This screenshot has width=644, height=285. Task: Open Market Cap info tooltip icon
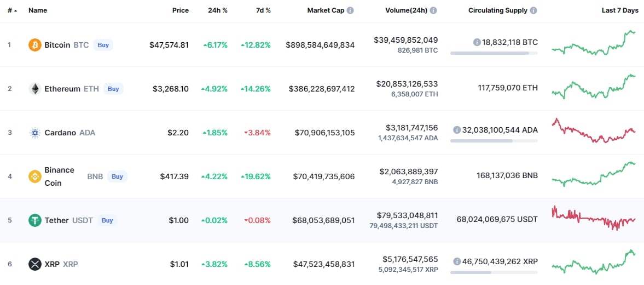point(350,10)
